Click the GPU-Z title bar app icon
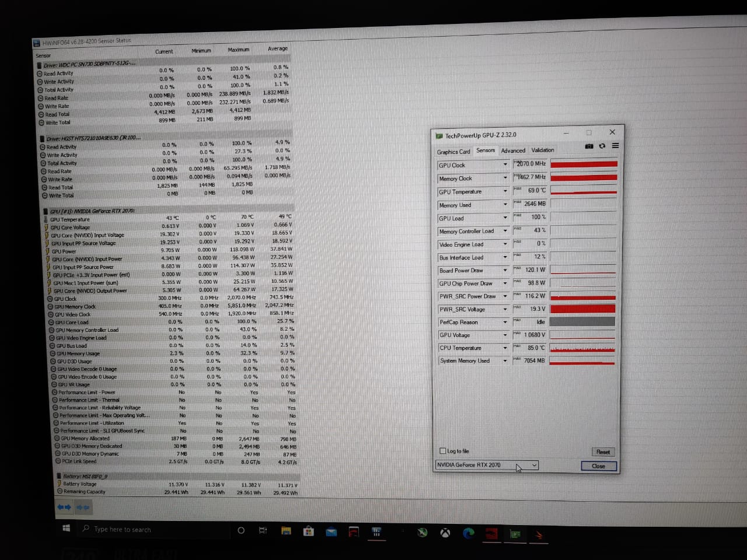This screenshot has height=560, width=747. click(x=439, y=136)
